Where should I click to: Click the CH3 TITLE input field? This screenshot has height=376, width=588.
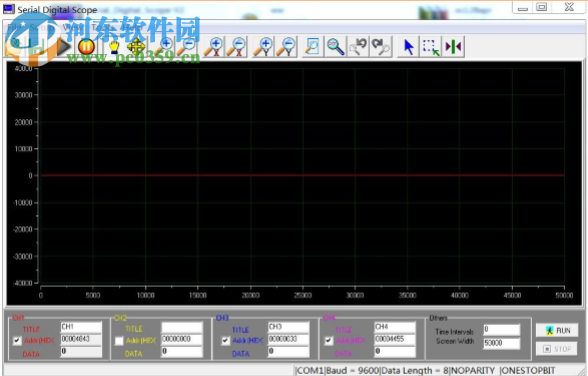(x=288, y=327)
